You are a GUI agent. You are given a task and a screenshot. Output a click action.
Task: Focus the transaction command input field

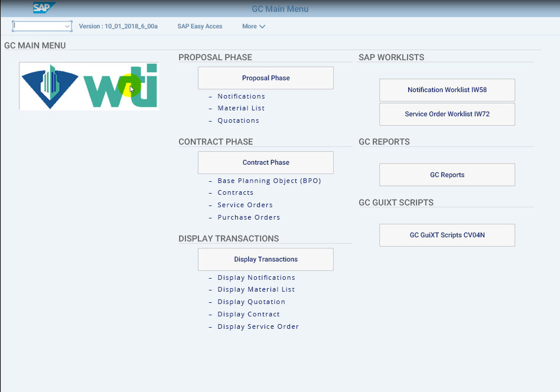pos(37,27)
